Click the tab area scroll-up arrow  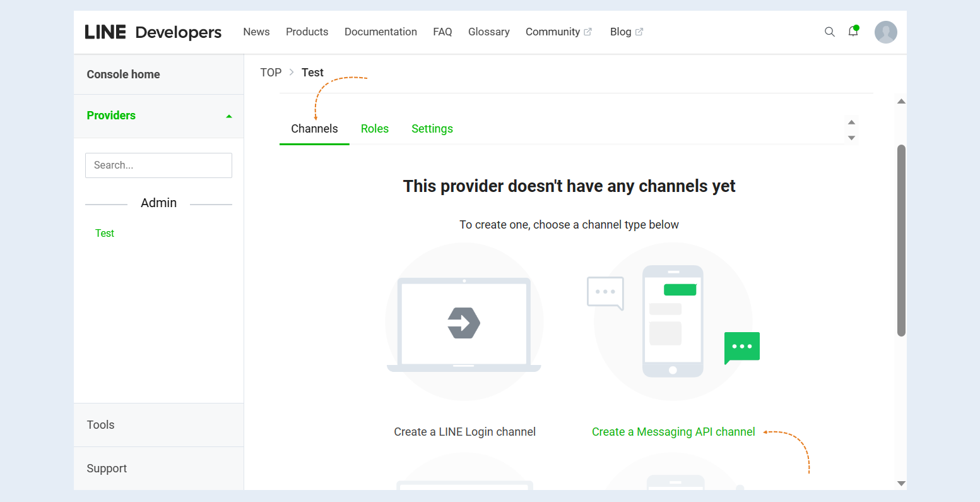851,122
